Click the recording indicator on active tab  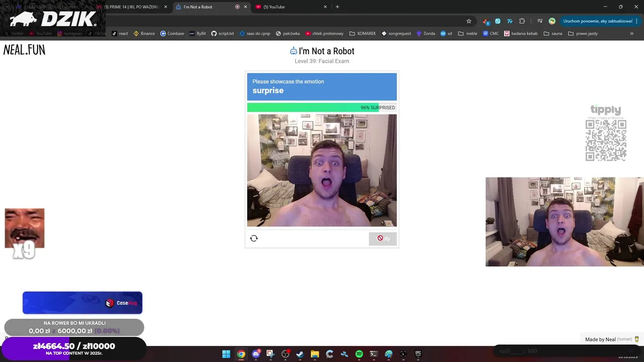pos(237,7)
